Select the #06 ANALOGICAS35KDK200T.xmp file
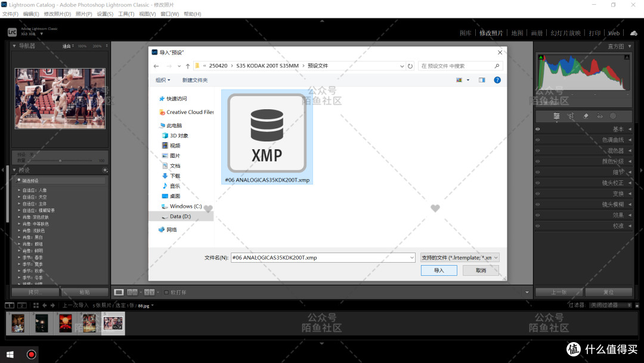 tap(267, 137)
